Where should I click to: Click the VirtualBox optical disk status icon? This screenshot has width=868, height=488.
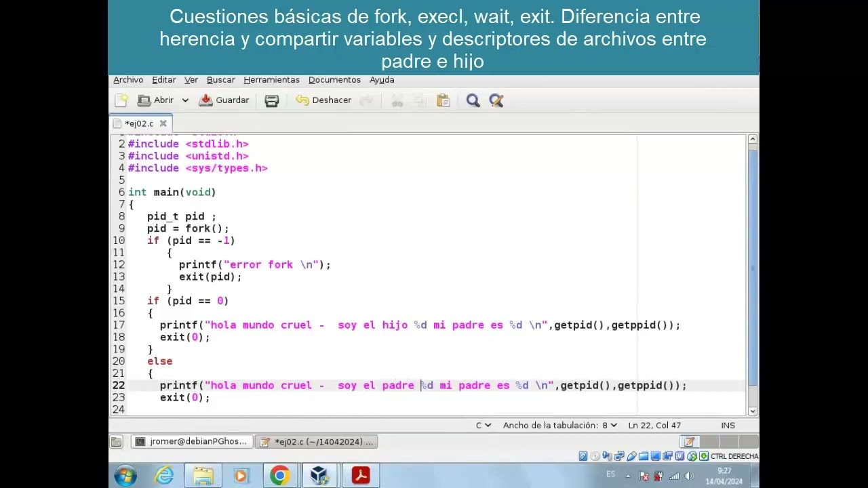595,456
